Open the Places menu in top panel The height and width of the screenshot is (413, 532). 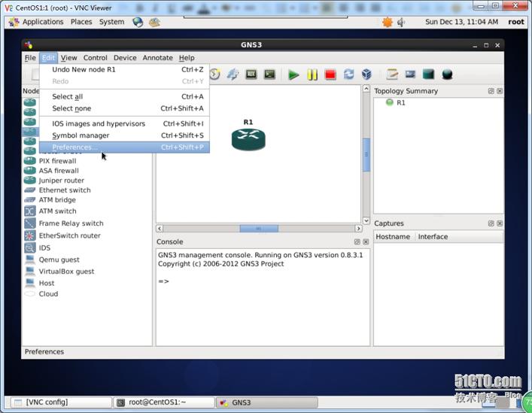click(81, 22)
